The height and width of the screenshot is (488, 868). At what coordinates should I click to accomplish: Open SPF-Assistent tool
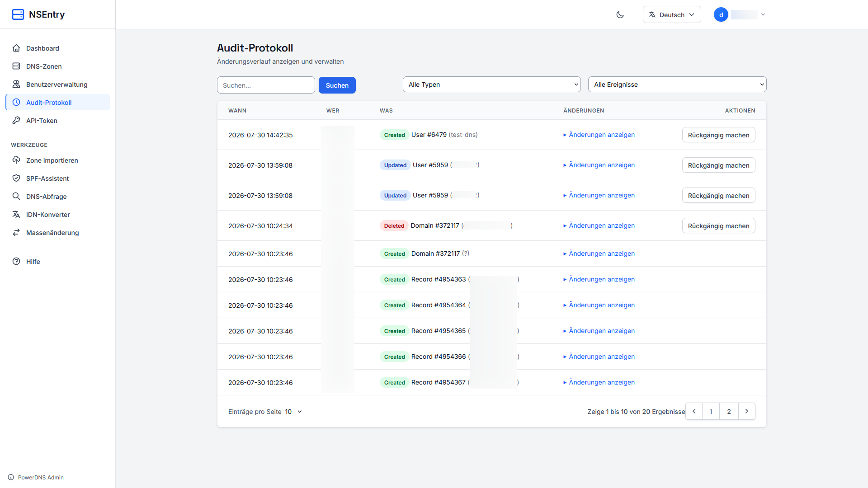pyautogui.click(x=57, y=178)
